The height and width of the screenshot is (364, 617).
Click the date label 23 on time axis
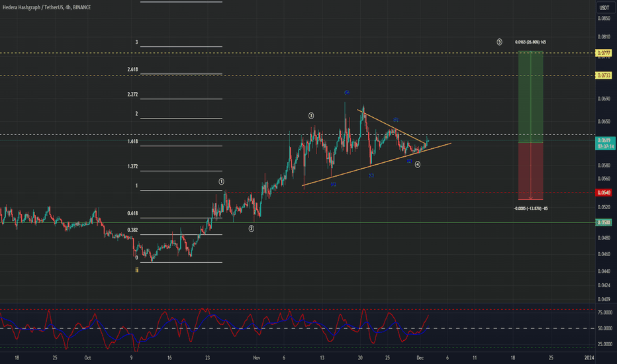[207, 357]
